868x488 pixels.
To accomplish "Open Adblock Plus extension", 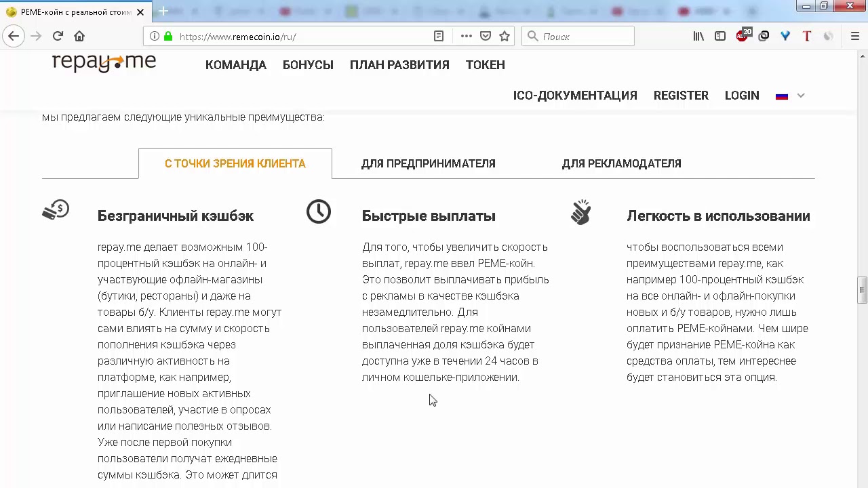I will 743,35.
